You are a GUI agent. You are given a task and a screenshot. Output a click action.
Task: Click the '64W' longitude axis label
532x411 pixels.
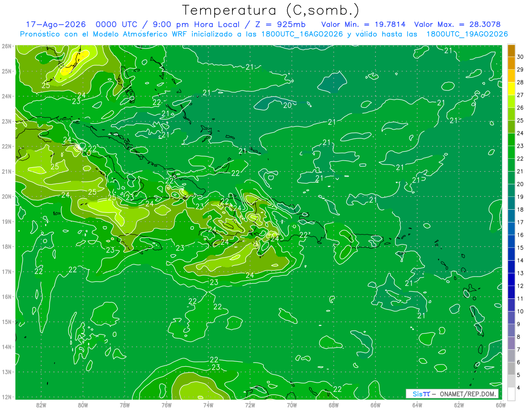(417, 405)
